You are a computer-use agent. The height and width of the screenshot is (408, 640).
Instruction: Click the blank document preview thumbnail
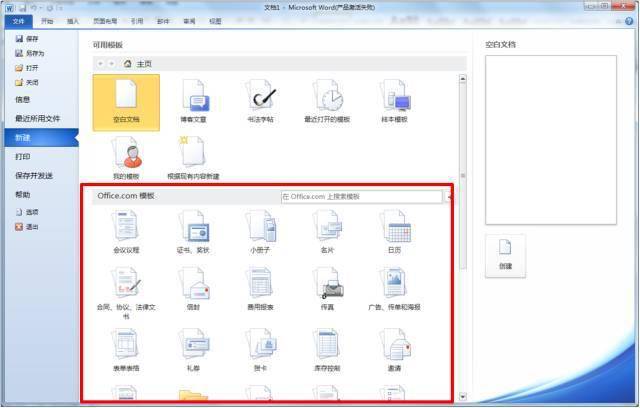[551, 140]
